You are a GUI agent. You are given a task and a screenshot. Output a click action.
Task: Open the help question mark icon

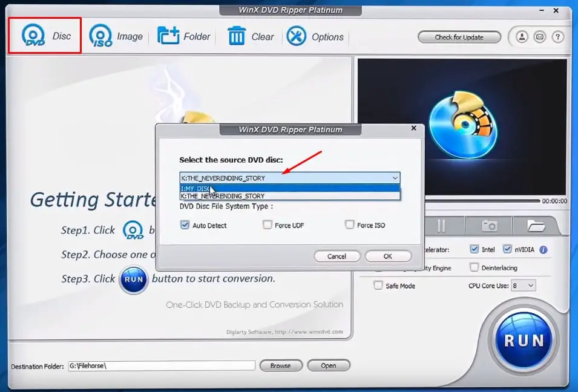pos(558,37)
